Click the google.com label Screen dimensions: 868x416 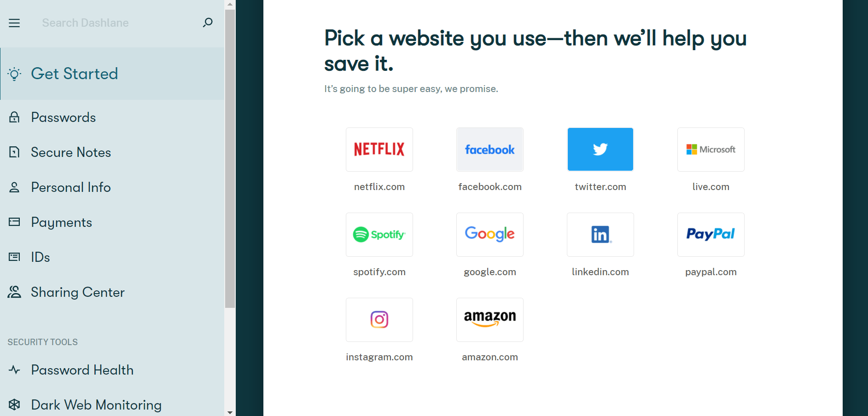point(490,272)
